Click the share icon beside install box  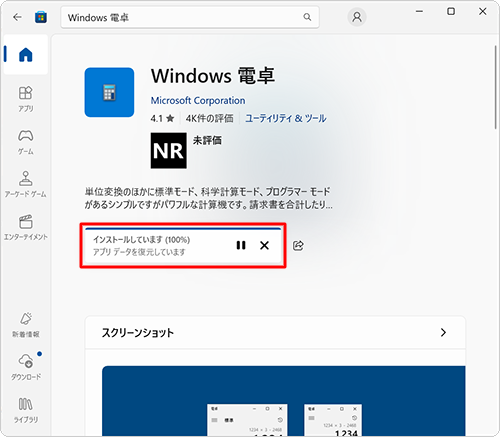point(298,246)
